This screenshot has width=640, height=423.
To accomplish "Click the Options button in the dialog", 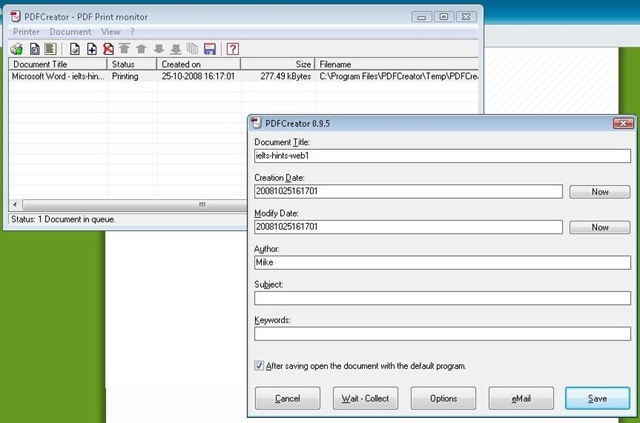I will pyautogui.click(x=443, y=399).
